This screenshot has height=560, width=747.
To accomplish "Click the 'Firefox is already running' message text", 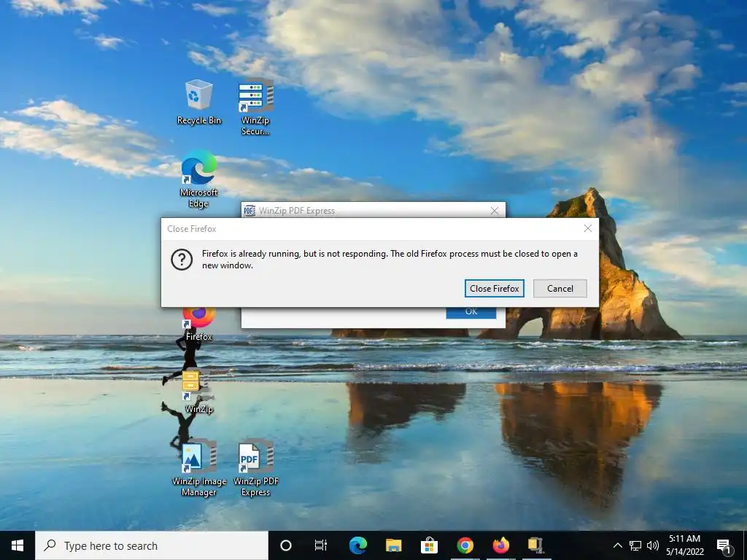I will (390, 260).
